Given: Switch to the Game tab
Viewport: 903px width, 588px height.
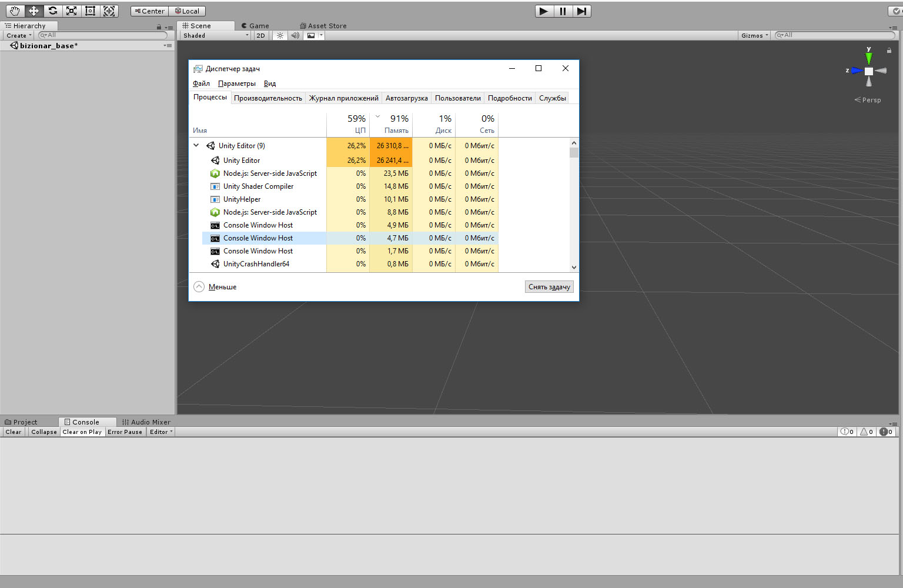Looking at the screenshot, I should coord(255,25).
